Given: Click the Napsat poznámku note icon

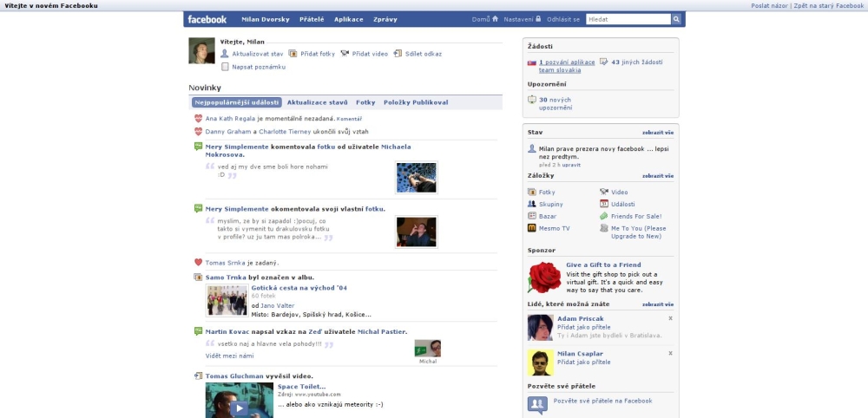Looking at the screenshot, I should click(225, 67).
